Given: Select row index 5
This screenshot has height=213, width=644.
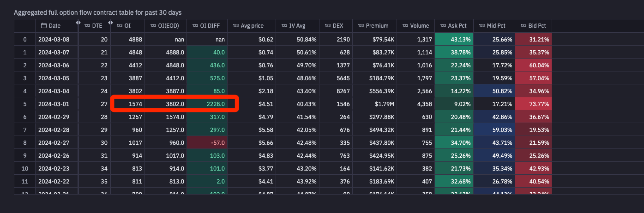Looking at the screenshot, I should [24, 104].
